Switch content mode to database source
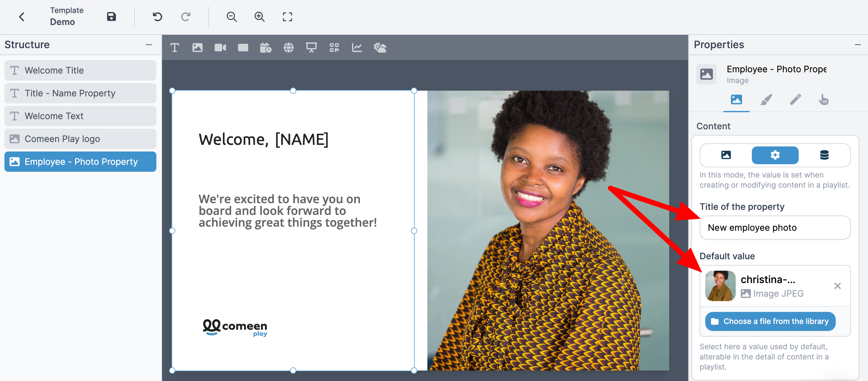The width and height of the screenshot is (868, 381). point(824,155)
